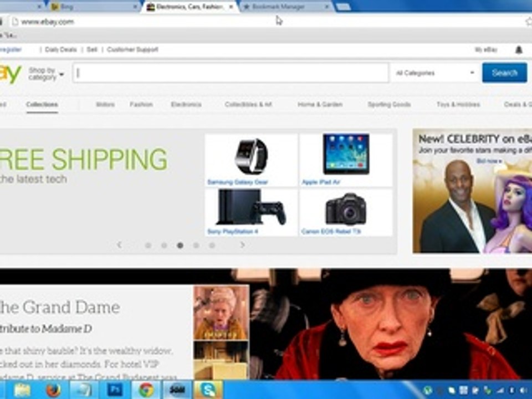This screenshot has width=532, height=399.
Task: Open Sony PlayStation 4 product link
Action: [x=233, y=232]
